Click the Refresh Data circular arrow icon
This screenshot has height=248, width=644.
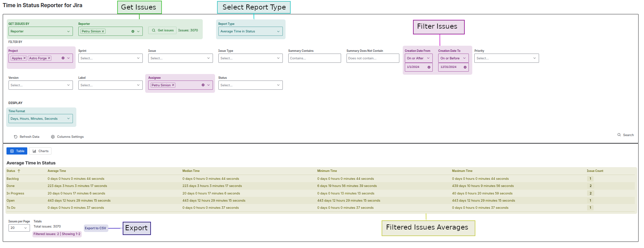click(x=16, y=137)
